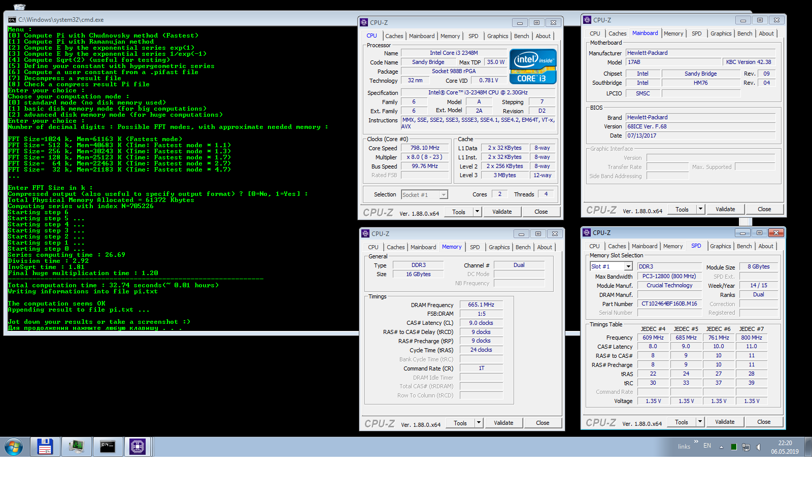Click the DRAM Frequency 665.1 MHz value

click(481, 305)
